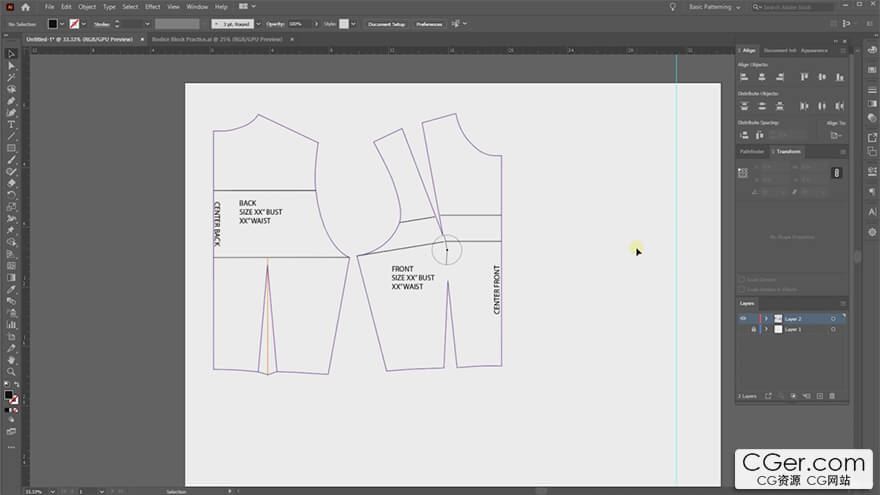Click Layer 2 target circle
Image resolution: width=880 pixels, height=495 pixels.
tap(833, 318)
